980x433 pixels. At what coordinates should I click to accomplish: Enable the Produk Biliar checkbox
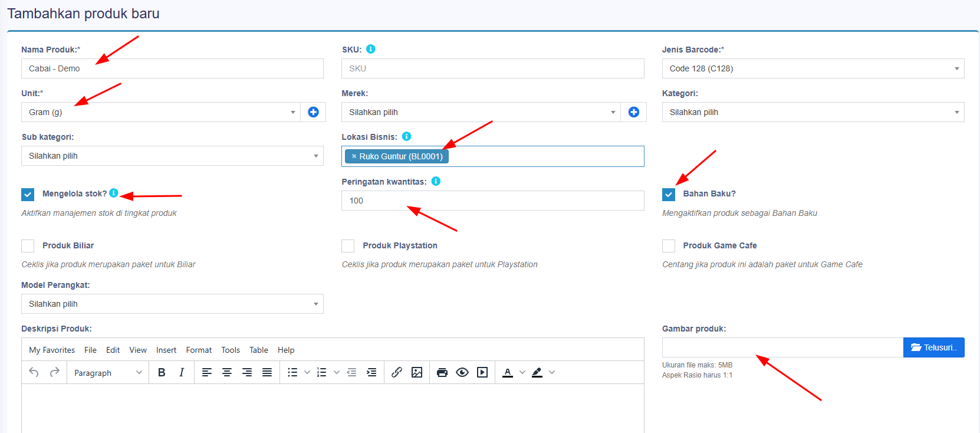tap(28, 246)
